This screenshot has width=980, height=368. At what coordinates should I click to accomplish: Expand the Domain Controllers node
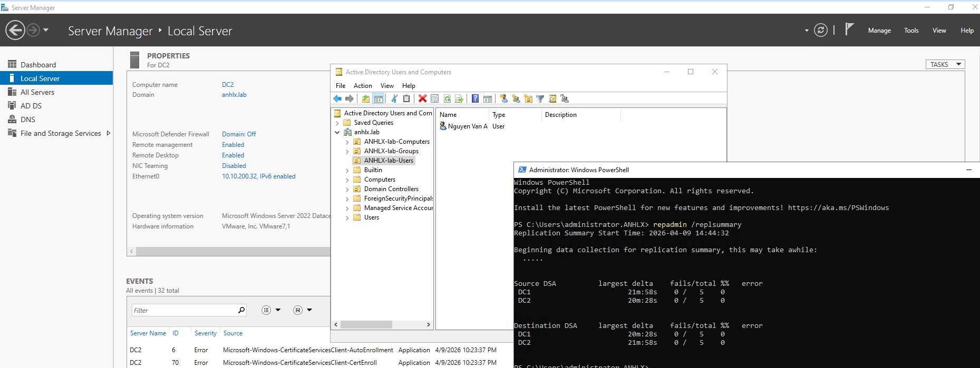(347, 190)
